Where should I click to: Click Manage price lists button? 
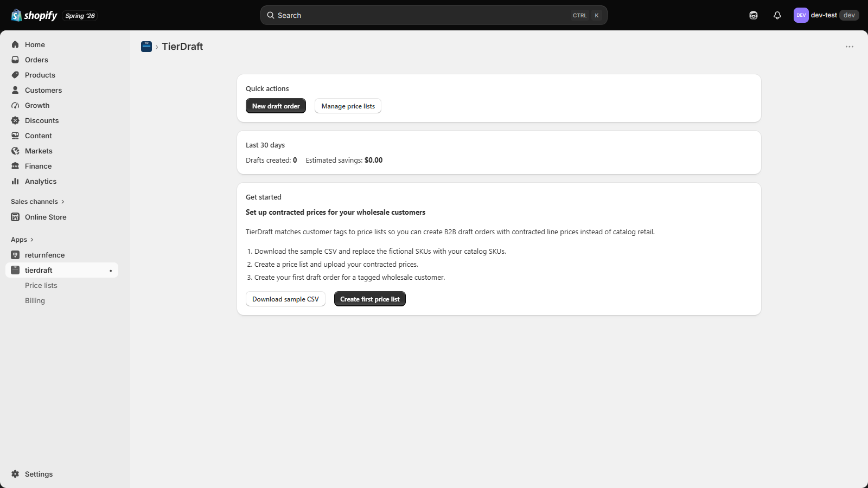coord(348,106)
